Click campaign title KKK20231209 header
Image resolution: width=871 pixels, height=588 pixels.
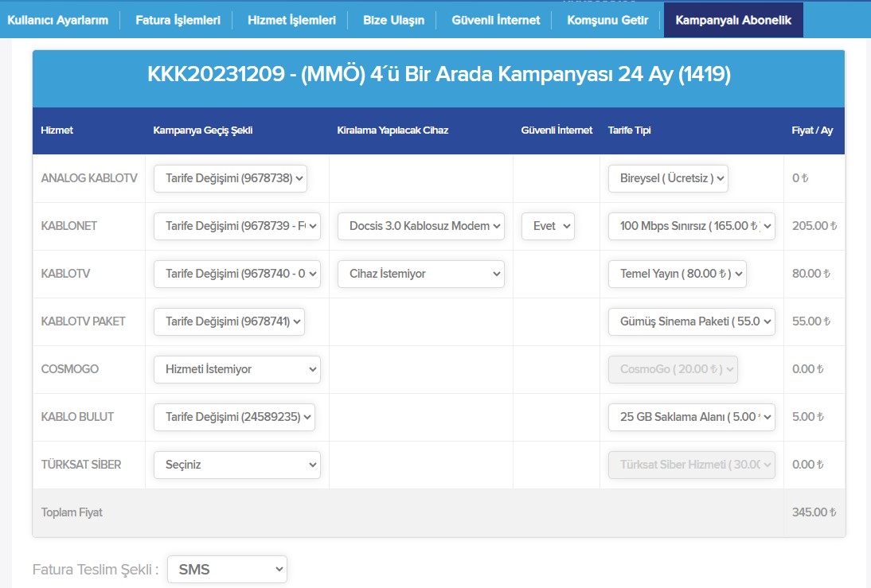439,74
